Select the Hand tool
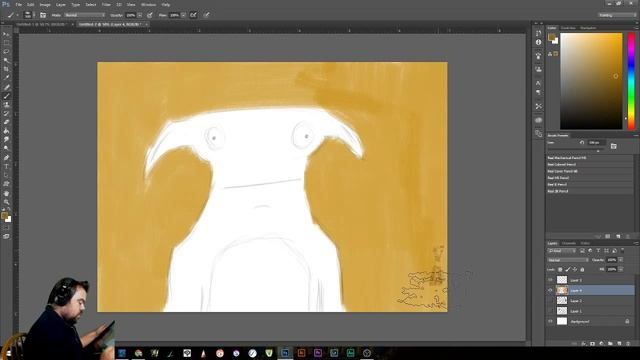 pyautogui.click(x=6, y=193)
